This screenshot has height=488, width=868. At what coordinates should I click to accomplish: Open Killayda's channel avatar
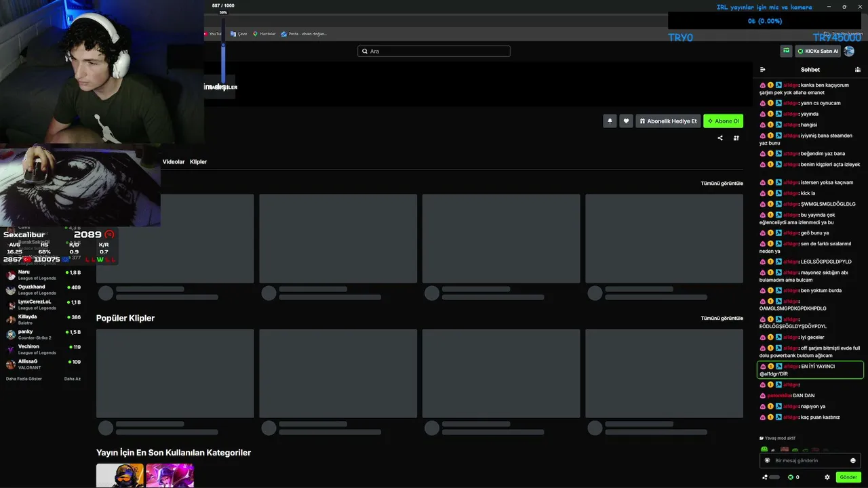(11, 320)
